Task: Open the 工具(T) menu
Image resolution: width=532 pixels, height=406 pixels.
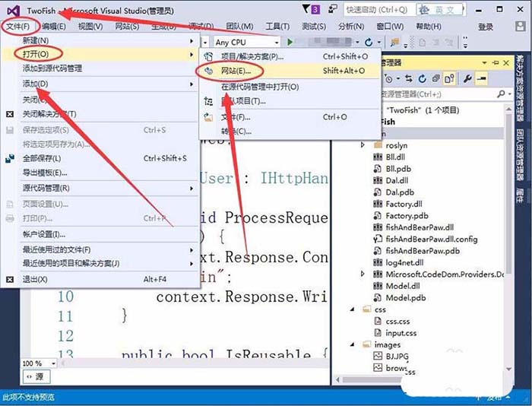Action: tap(277, 26)
